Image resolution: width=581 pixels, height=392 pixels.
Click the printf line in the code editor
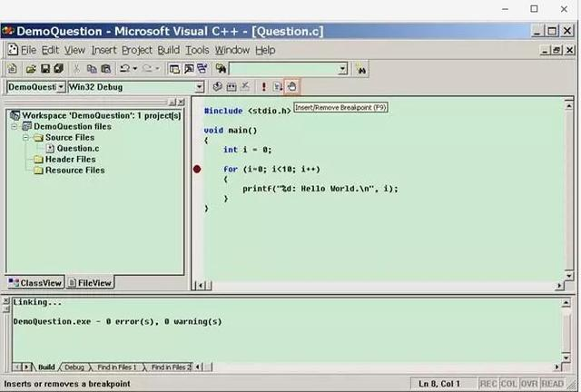click(x=320, y=189)
